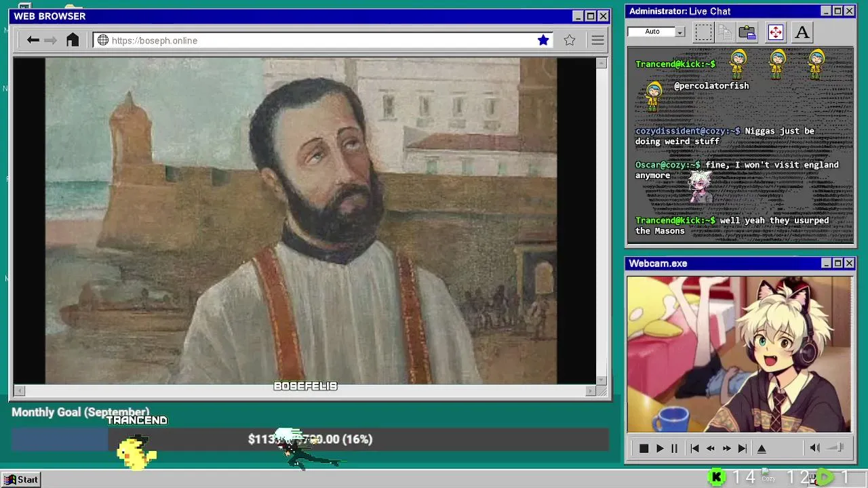Click 'cozydissident@cozy:~$' username in chat
This screenshot has width=868, height=488.
pos(688,131)
